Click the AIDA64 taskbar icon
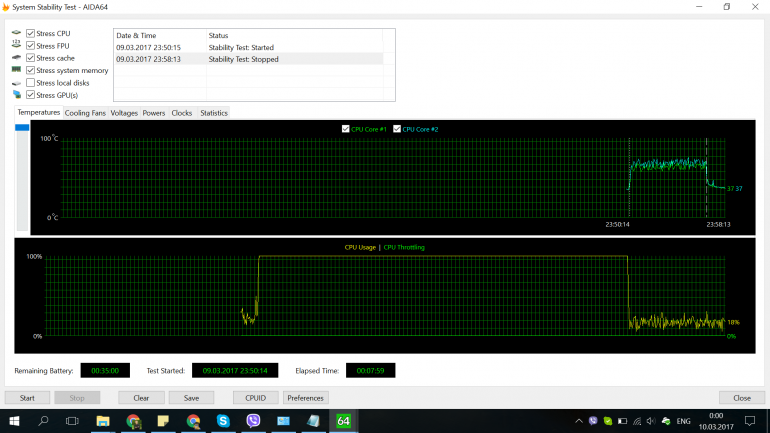Image resolution: width=770 pixels, height=433 pixels. [x=343, y=421]
